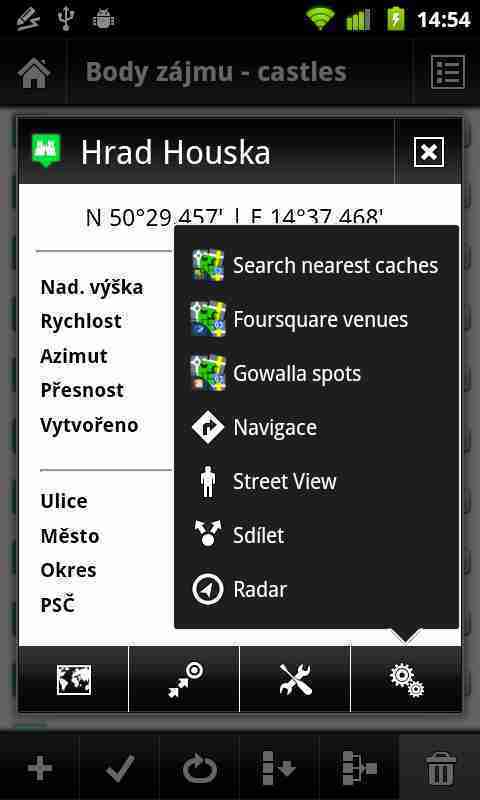
Task: Tap the plus add icon
Action: 39,768
